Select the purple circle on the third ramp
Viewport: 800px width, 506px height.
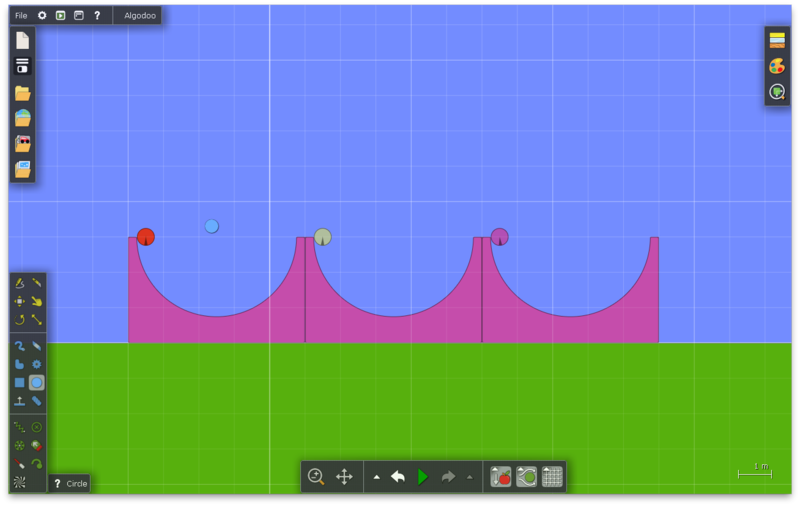point(499,237)
